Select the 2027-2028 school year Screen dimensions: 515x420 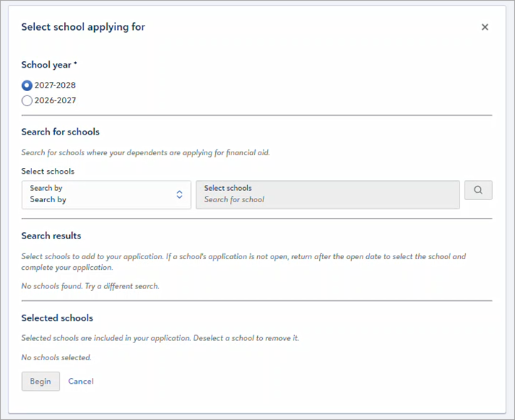[27, 85]
